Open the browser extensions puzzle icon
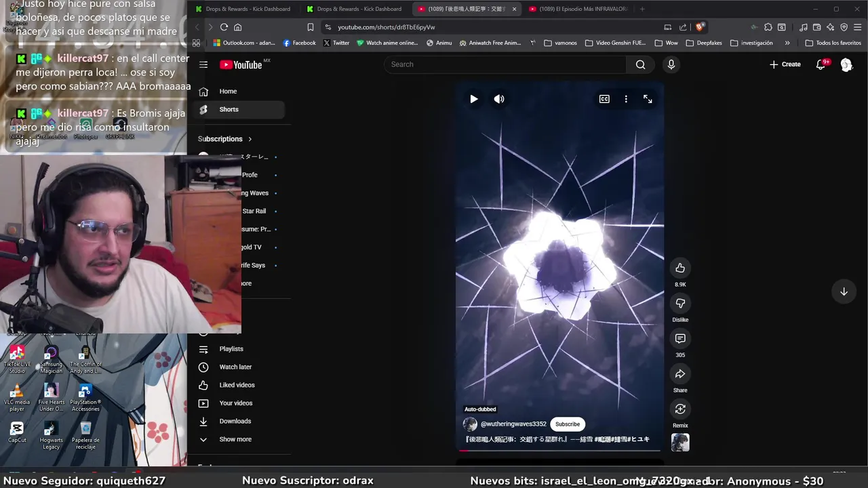Viewport: 868px width, 488px height. 768,27
